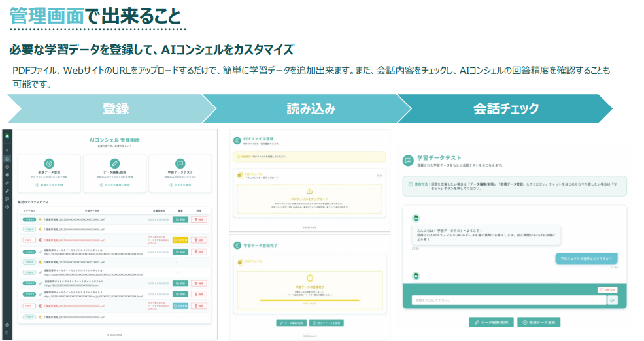Click the round plus icon on 新規データ登録 card
The height and width of the screenshot is (341, 644).
coord(49,163)
